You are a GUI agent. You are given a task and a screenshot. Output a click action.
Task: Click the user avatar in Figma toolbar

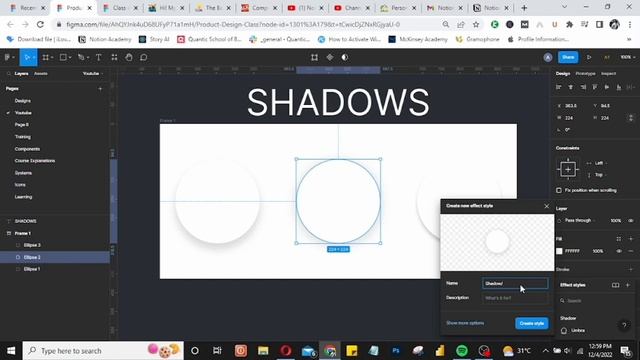pos(548,58)
